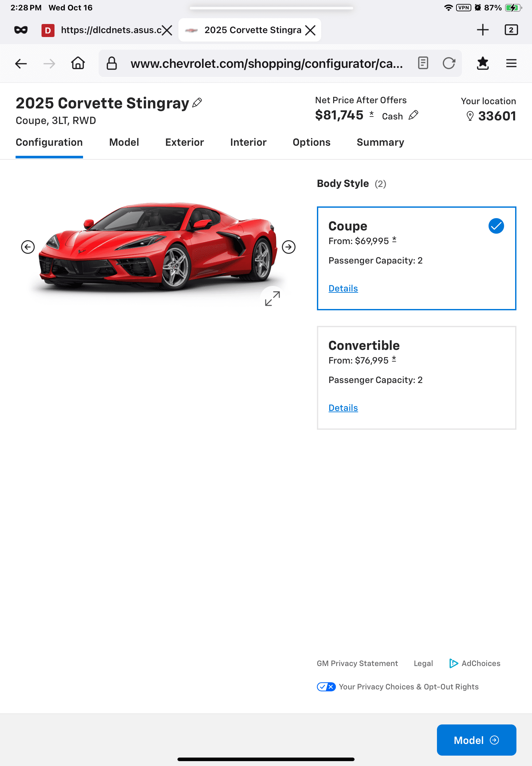Show next car image with right arrow

coord(288,247)
